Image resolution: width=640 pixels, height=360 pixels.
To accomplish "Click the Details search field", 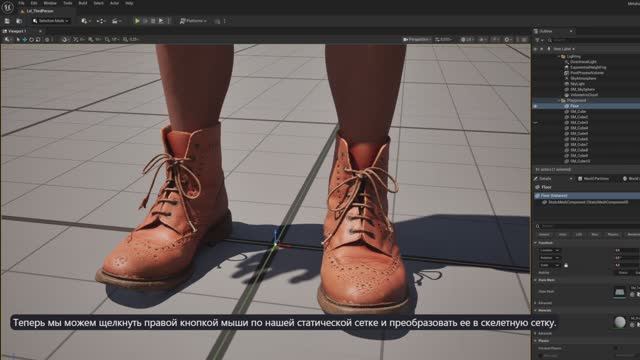I will (x=588, y=226).
